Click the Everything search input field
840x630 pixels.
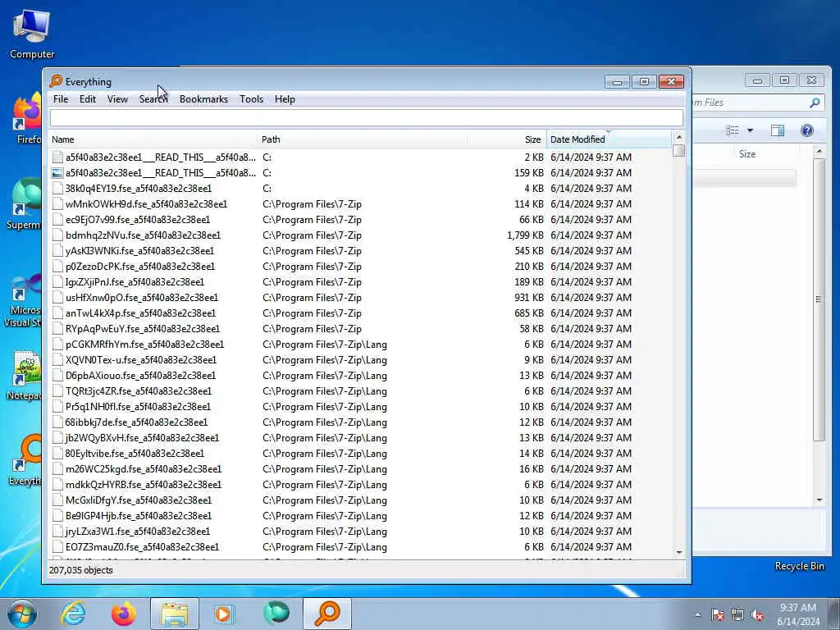[367, 118]
